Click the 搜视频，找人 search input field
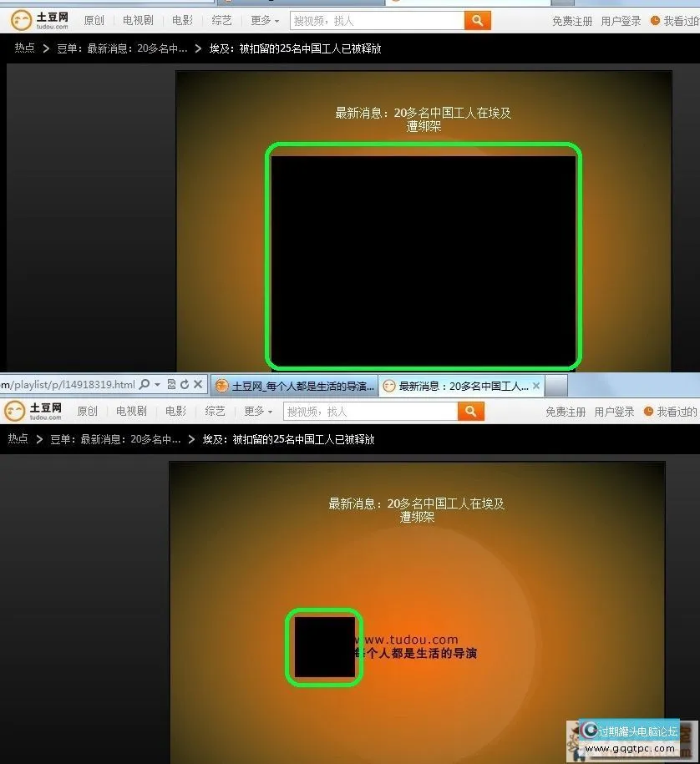 click(x=376, y=19)
